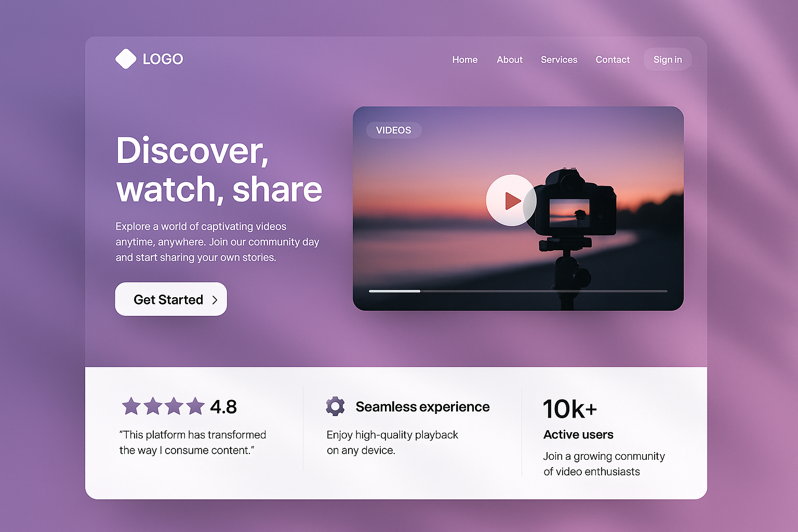Click the 4.8 rating number
Viewport: 798px width, 532px height.
[x=223, y=407]
